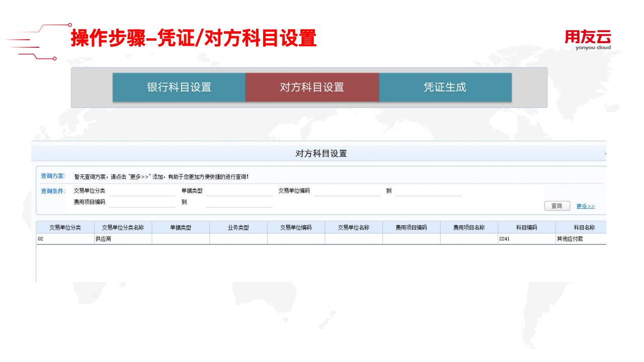Switch to the 凭证生成 step tab

(x=445, y=87)
